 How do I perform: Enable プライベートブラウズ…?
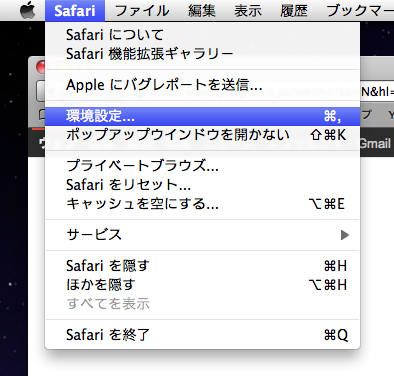(x=202, y=166)
